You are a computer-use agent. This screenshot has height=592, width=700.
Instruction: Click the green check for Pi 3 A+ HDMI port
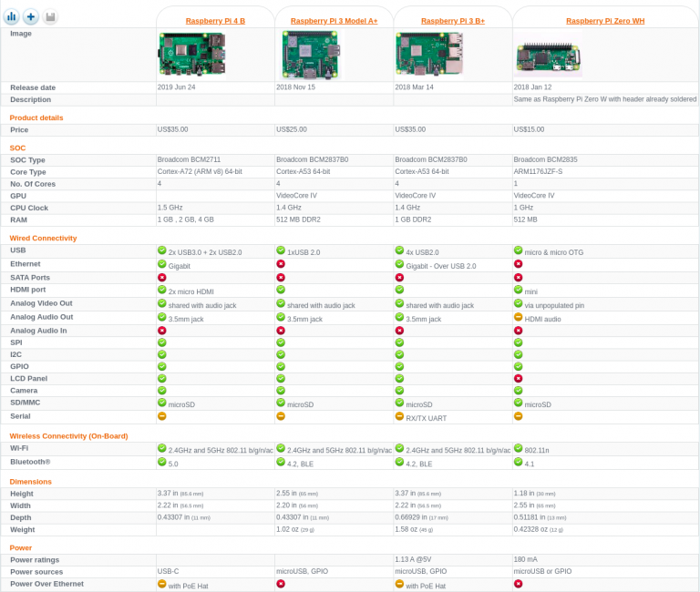(x=281, y=290)
